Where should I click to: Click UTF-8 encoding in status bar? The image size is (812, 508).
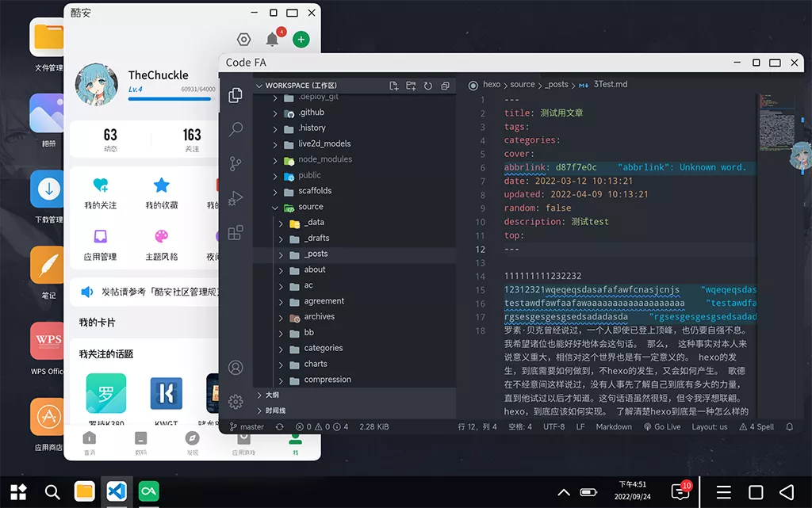click(x=553, y=427)
